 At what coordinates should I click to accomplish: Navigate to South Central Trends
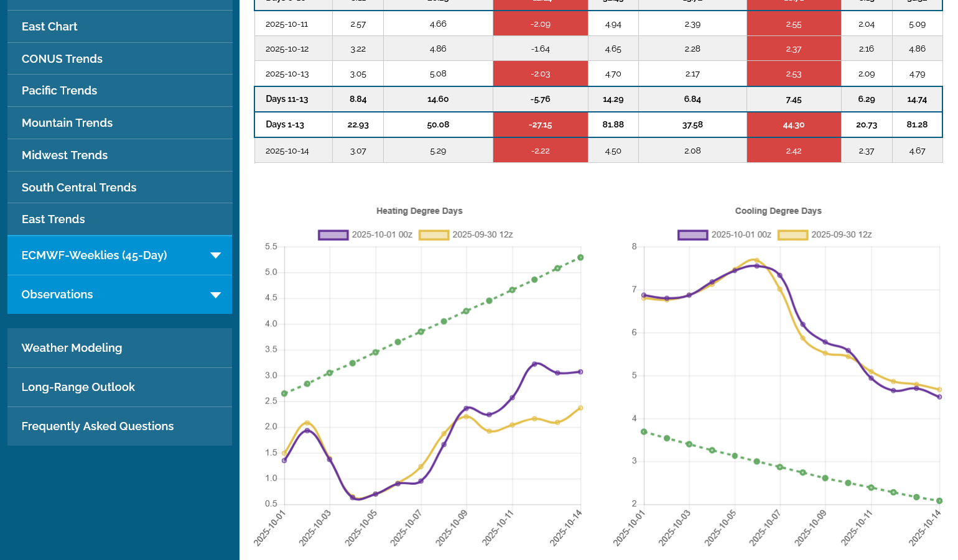(x=79, y=188)
